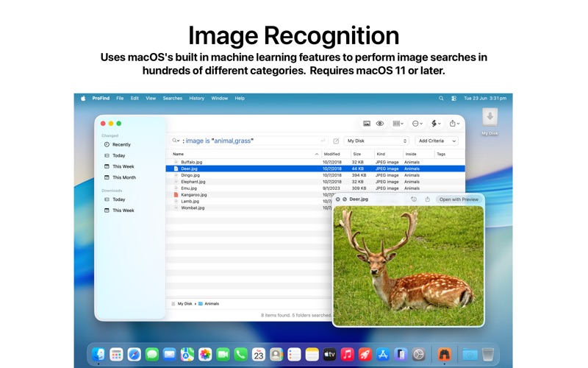The image size is (588, 368).
Task: Open the Trash in the Dock
Action: coord(487,354)
